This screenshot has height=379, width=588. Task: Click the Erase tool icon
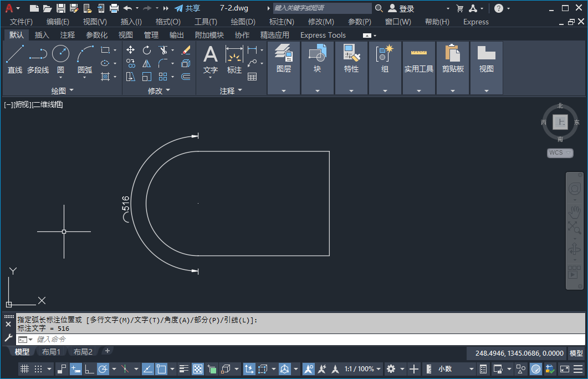point(186,50)
